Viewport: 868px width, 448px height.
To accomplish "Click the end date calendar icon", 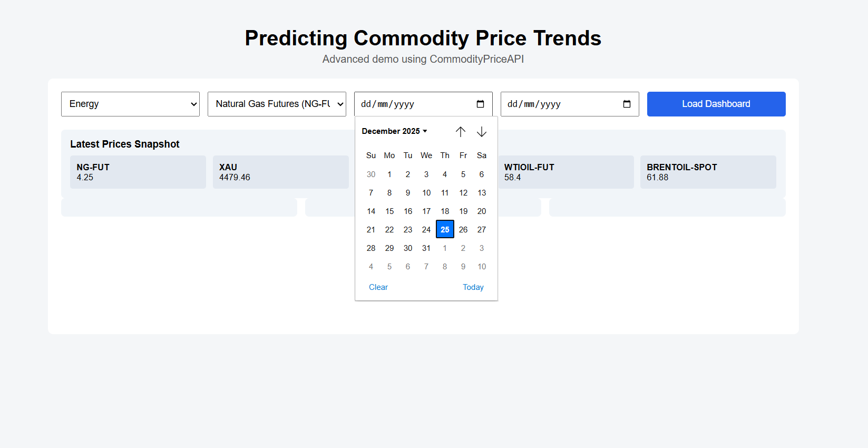I will [627, 104].
